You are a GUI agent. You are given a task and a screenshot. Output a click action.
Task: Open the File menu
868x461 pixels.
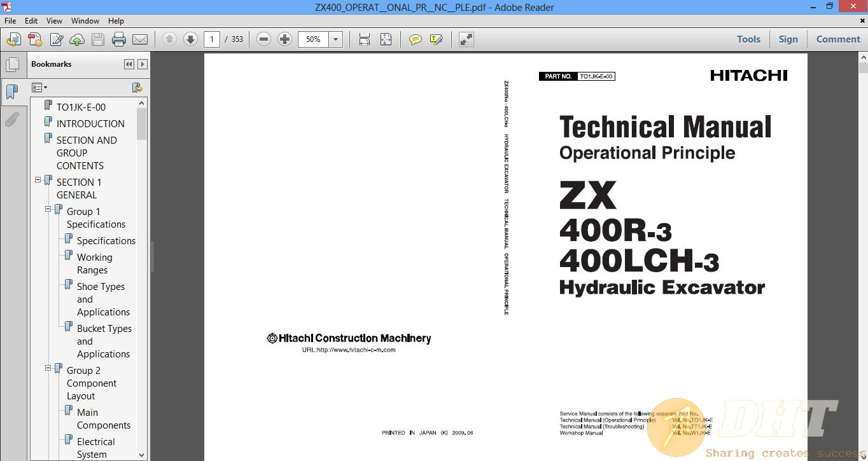point(10,21)
